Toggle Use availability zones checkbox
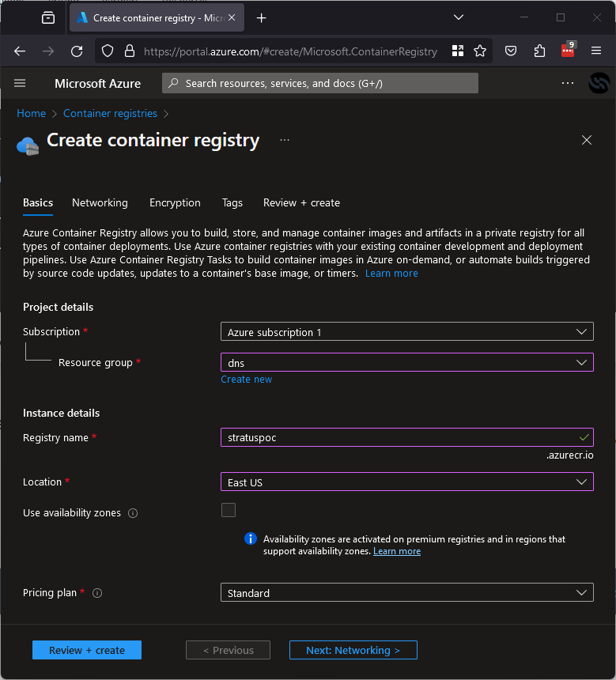The width and height of the screenshot is (616, 680). click(x=229, y=510)
